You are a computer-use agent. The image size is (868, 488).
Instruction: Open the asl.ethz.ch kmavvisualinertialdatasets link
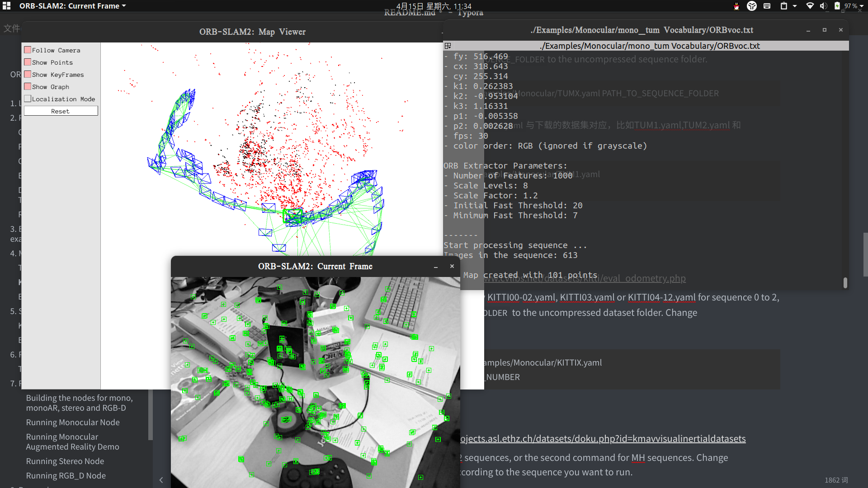point(603,439)
